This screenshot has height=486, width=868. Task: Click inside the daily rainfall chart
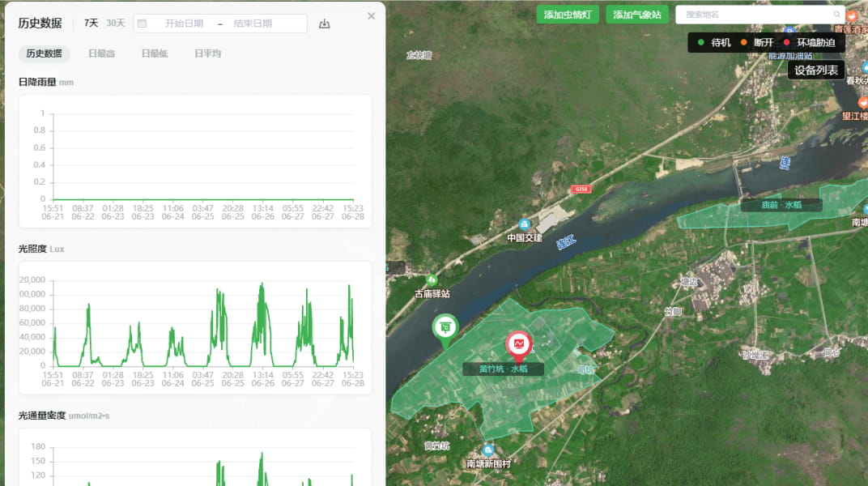[x=195, y=161]
